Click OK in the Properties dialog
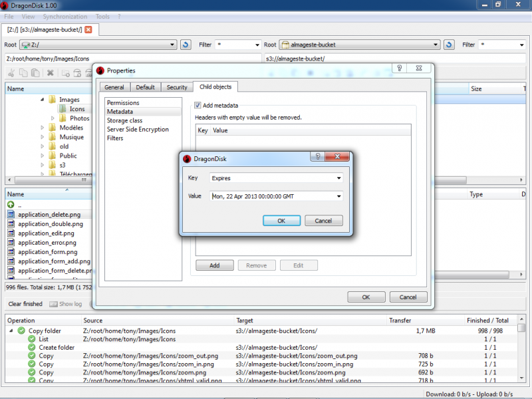532x399 pixels. point(366,297)
